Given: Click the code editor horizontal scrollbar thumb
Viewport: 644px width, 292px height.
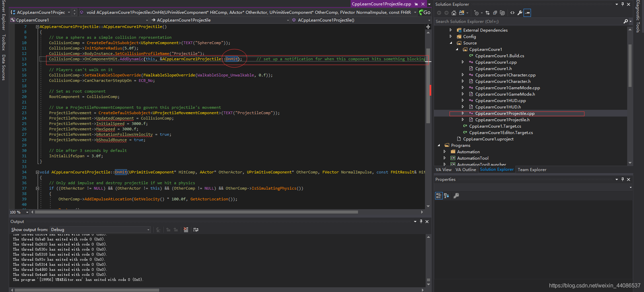Looking at the screenshot, I should tap(196, 212).
